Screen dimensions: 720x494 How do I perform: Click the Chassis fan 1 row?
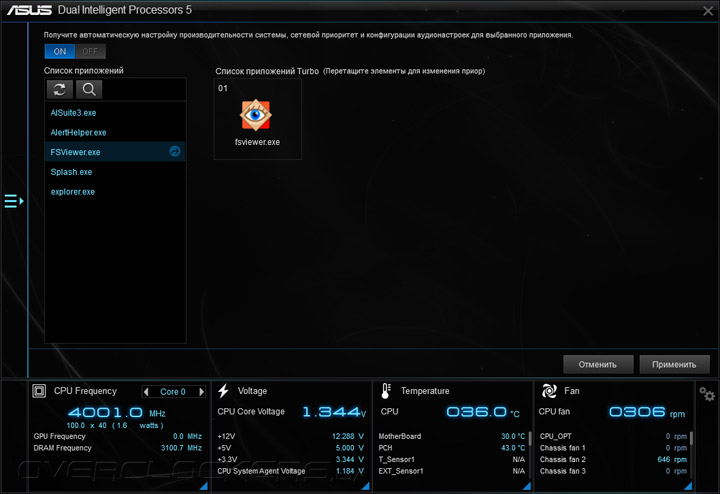pos(613,448)
